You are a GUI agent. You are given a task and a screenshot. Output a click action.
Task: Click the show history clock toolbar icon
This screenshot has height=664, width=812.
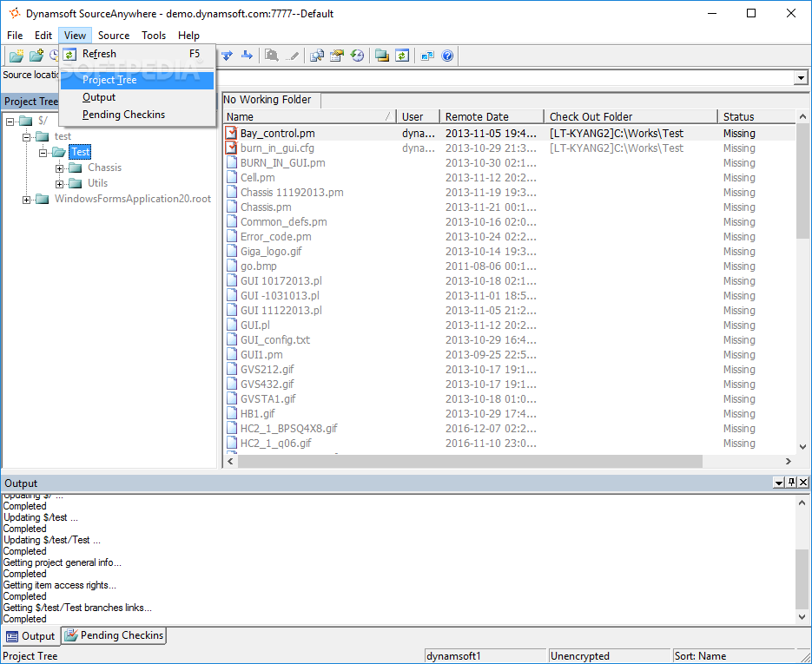(357, 56)
